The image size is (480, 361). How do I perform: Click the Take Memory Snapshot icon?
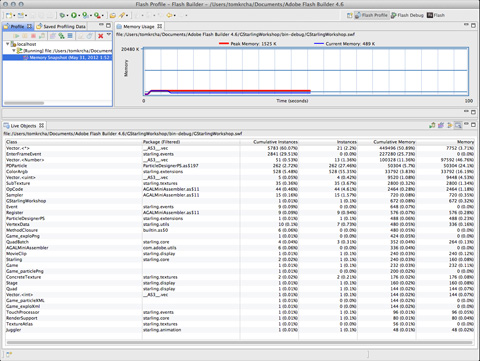pos(53,36)
